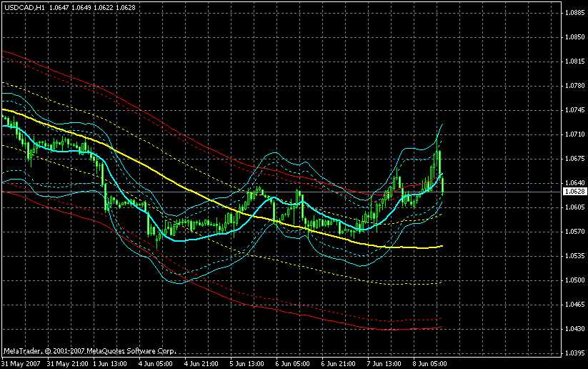
Task: Click the 4 Jun 21:00 time label
Action: tap(201, 364)
